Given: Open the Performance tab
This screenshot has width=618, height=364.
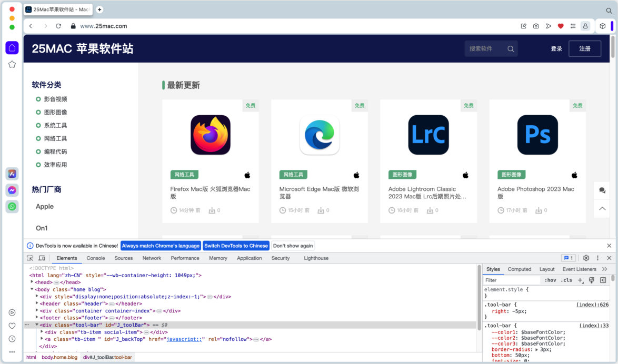Looking at the screenshot, I should [185, 258].
